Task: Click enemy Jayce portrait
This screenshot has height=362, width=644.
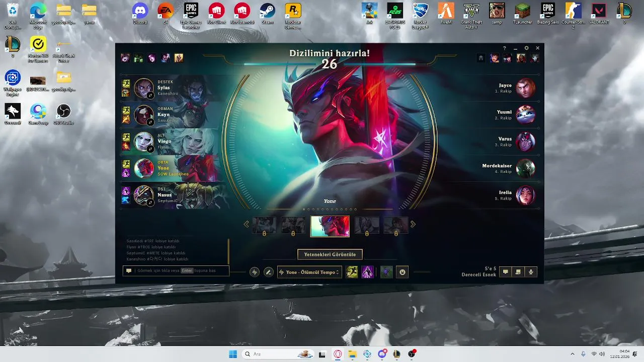Action: 526,88
